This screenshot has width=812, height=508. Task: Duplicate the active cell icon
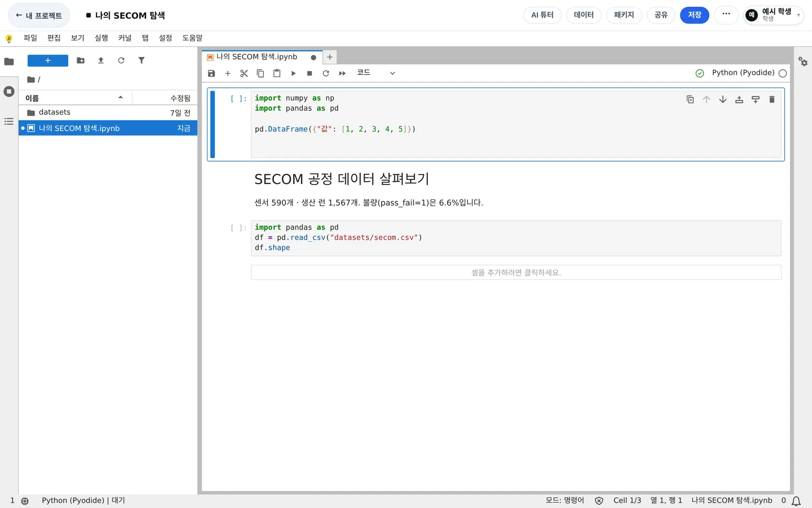click(x=690, y=100)
